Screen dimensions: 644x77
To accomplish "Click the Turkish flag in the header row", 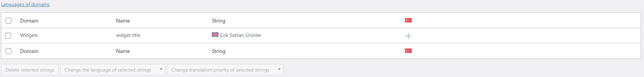I will pos(408,20).
